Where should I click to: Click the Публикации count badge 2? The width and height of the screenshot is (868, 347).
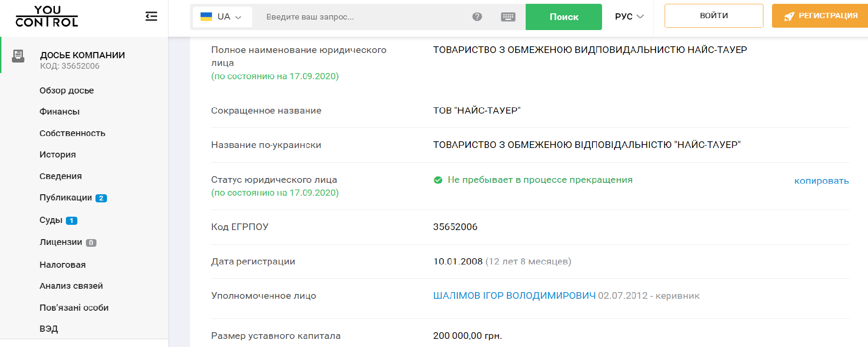[101, 198]
